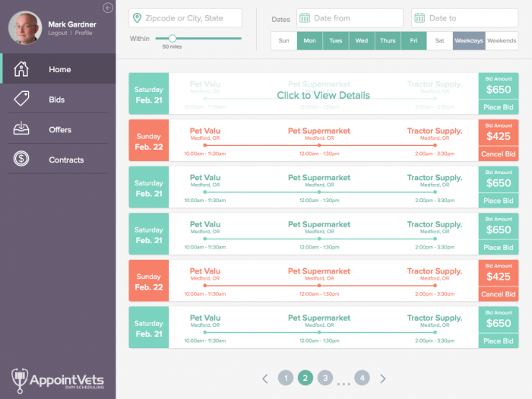
Task: Click Pet Valu in the second listing card
Action: click(205, 131)
